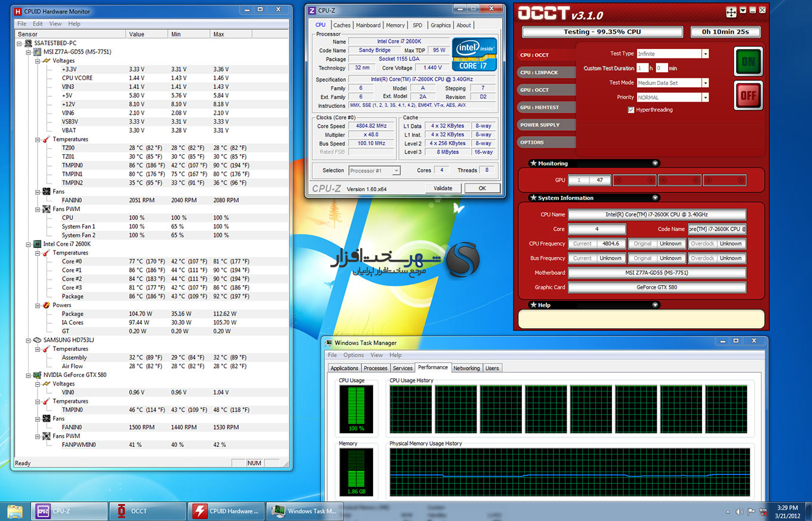Click the OCCT move-window cross-arrows icon
Screen dimensions: 812x521
(x=731, y=12)
